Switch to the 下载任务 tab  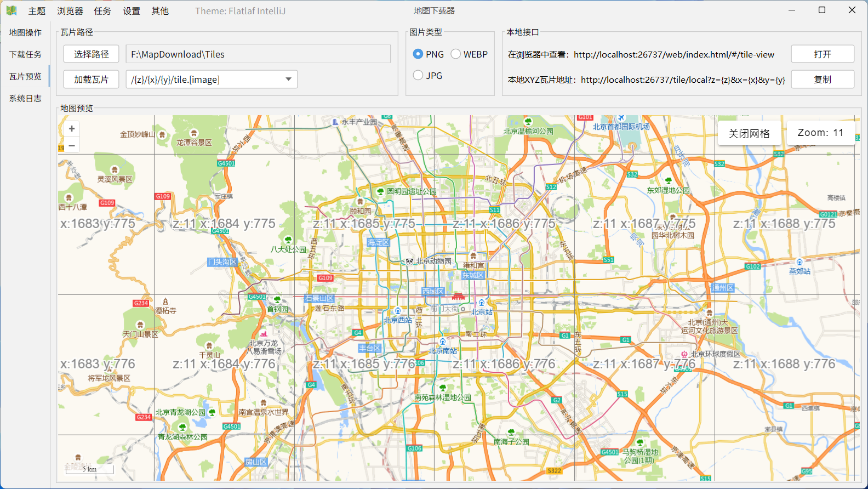25,55
